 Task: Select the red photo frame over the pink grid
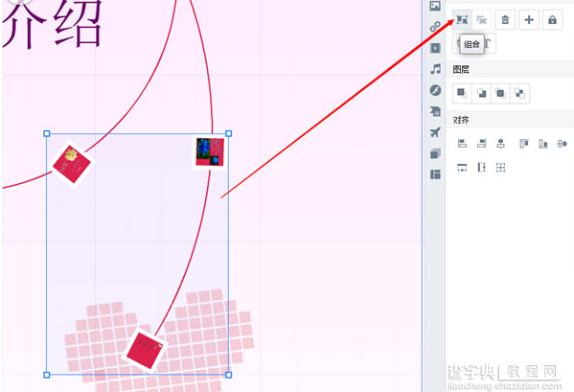click(x=145, y=350)
